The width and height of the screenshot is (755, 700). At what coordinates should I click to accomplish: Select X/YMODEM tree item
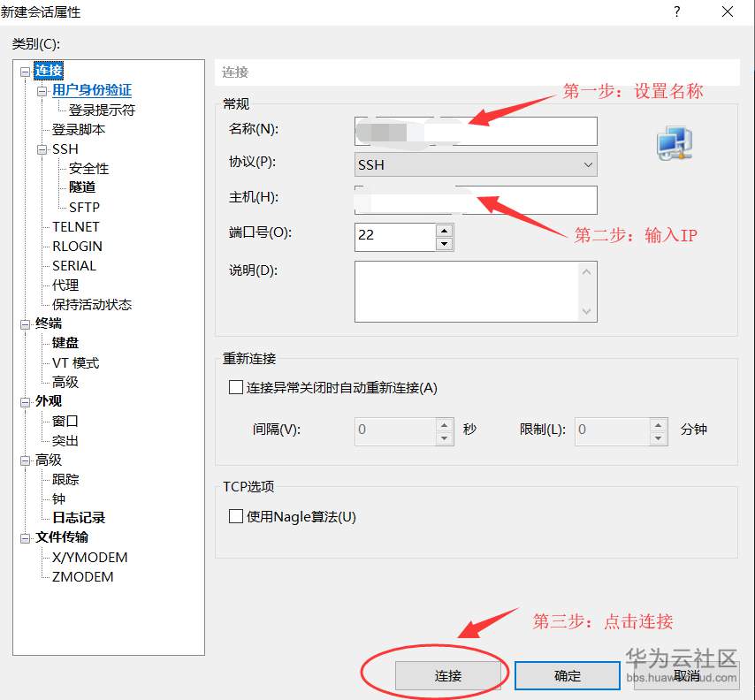89,558
